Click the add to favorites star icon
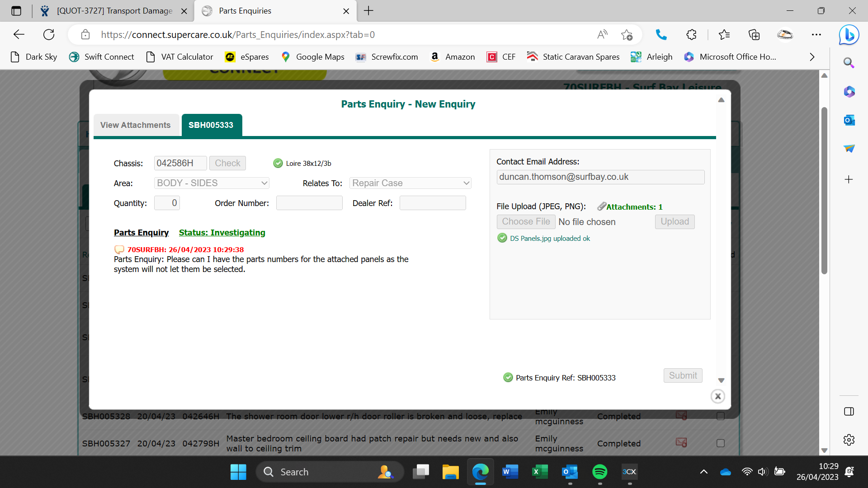 627,35
